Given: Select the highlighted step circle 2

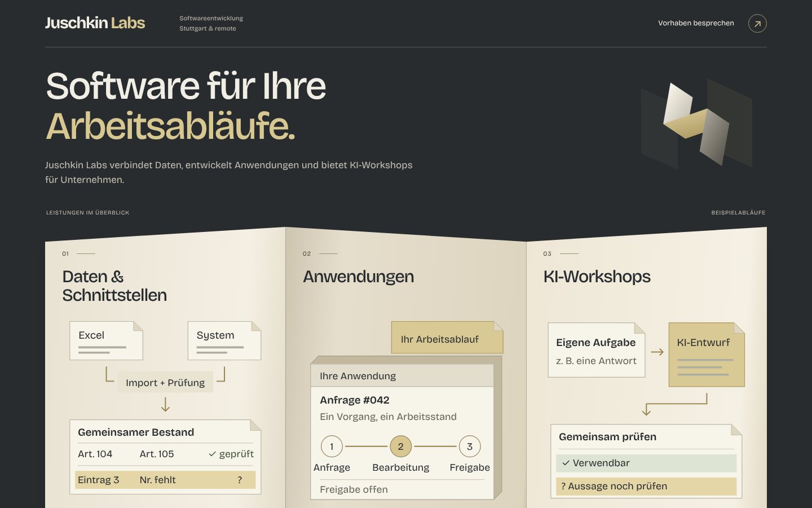Looking at the screenshot, I should point(400,446).
